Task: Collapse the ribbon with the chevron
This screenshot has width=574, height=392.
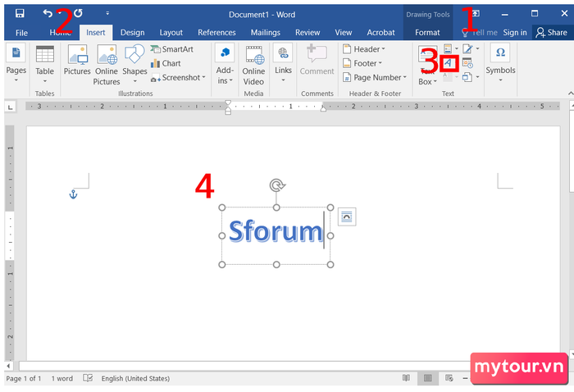Action: pos(570,93)
